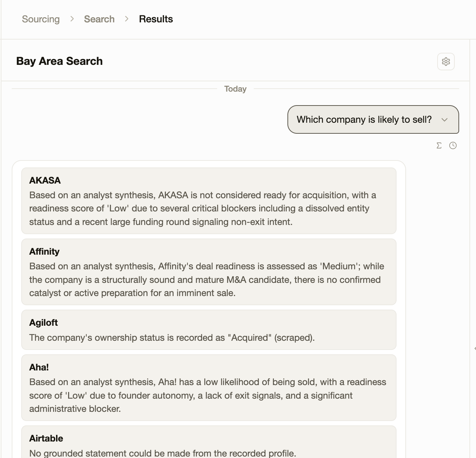This screenshot has width=476, height=458.
Task: Expand the query chevron dropdown
Action: pos(445,120)
